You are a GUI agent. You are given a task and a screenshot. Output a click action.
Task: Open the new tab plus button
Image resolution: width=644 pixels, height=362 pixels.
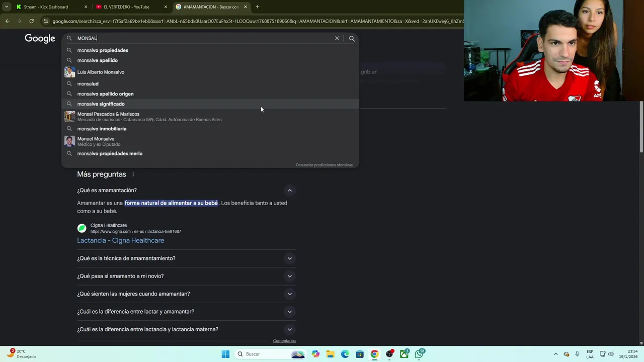(x=257, y=7)
